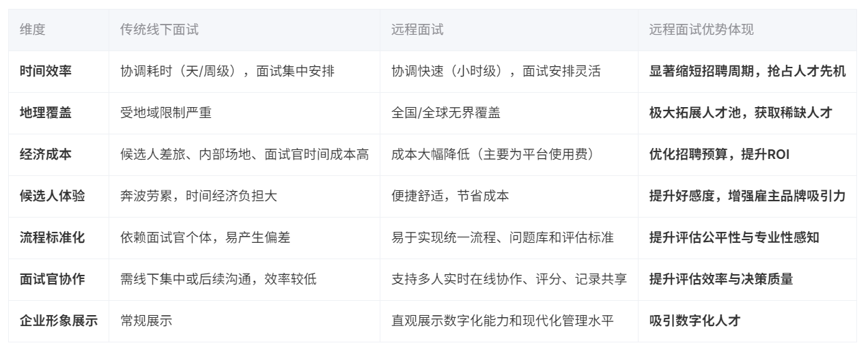The height and width of the screenshot is (354, 868).
Task: Click the cell 便捷舒适，节省成本
Action: pos(449,196)
